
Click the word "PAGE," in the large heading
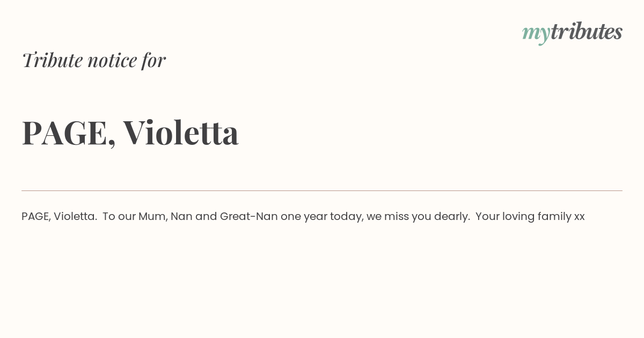point(68,133)
